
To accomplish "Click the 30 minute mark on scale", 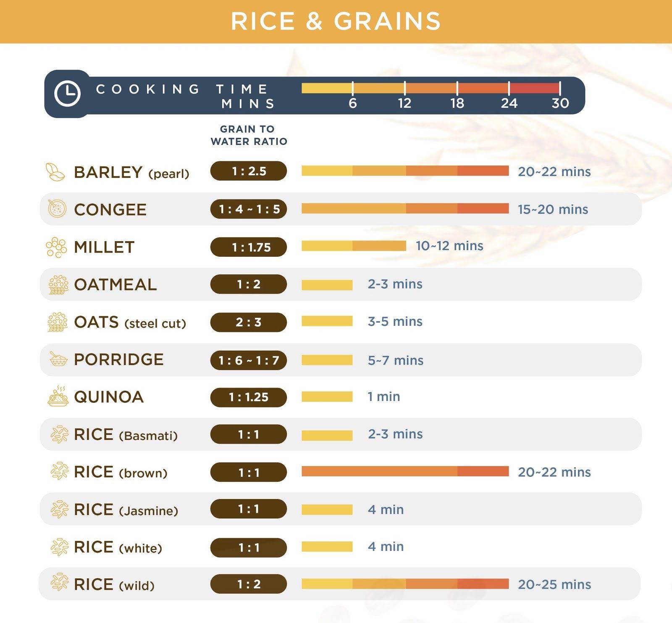I will [560, 103].
